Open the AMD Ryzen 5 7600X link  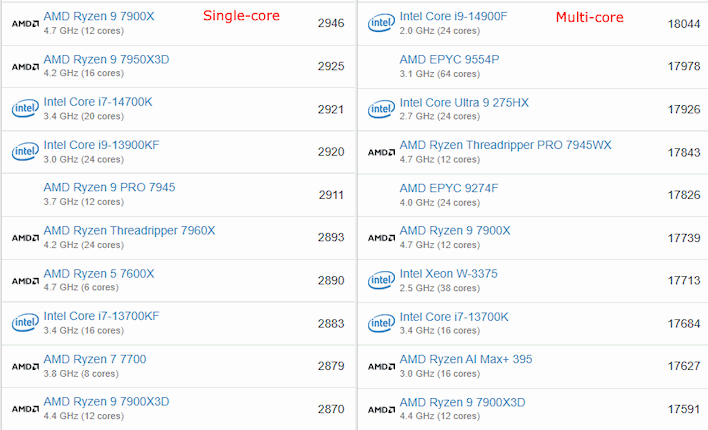(99, 274)
